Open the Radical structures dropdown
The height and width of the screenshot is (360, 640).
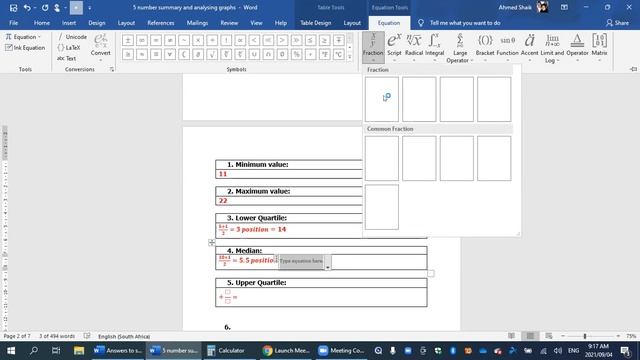[x=414, y=48]
